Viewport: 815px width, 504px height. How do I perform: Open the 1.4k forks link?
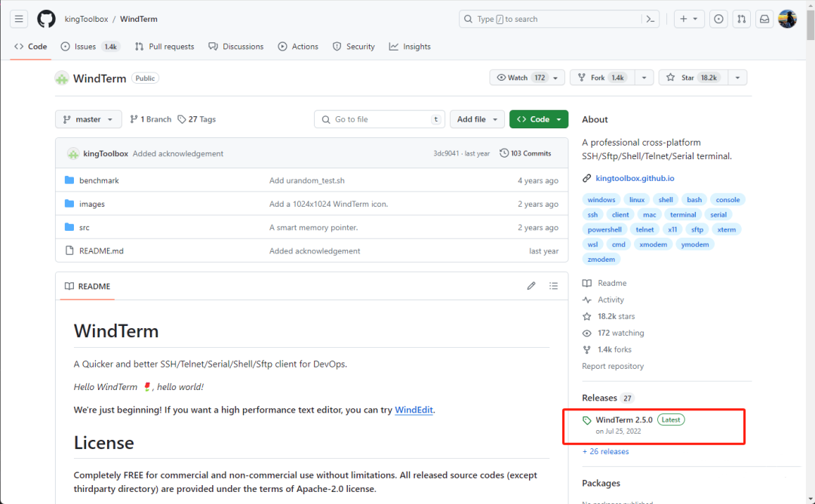click(614, 349)
